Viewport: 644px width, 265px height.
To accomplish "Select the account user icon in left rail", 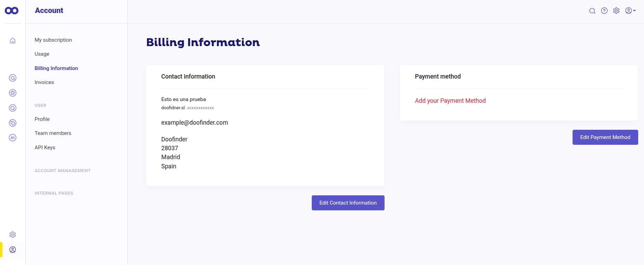I will pyautogui.click(x=13, y=250).
